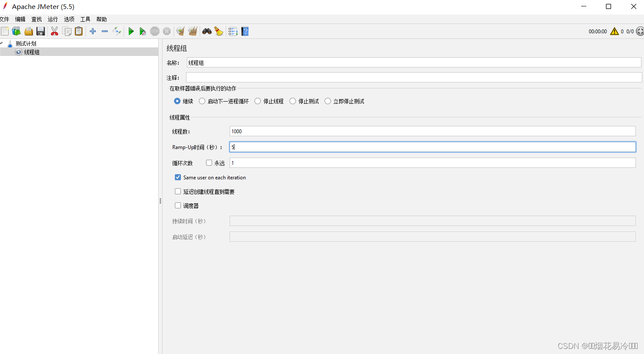Open the 工具 menu
The width and height of the screenshot is (644, 354).
(85, 19)
